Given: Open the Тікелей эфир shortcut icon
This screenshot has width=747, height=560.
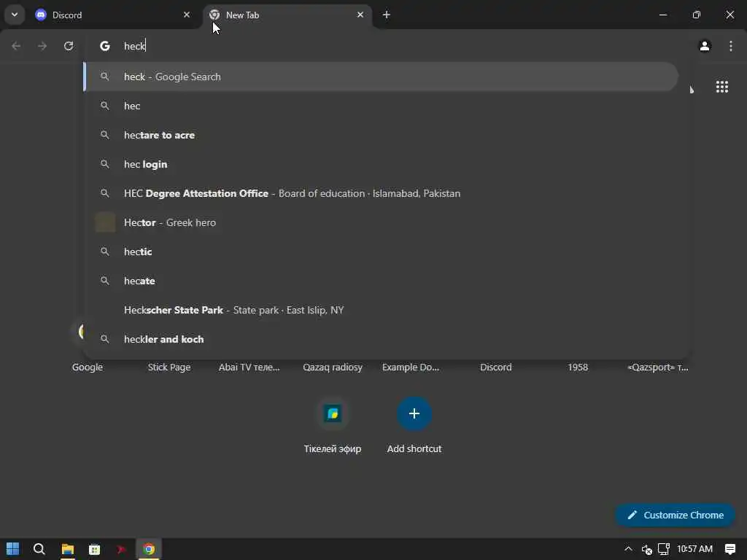Looking at the screenshot, I should click(x=333, y=413).
